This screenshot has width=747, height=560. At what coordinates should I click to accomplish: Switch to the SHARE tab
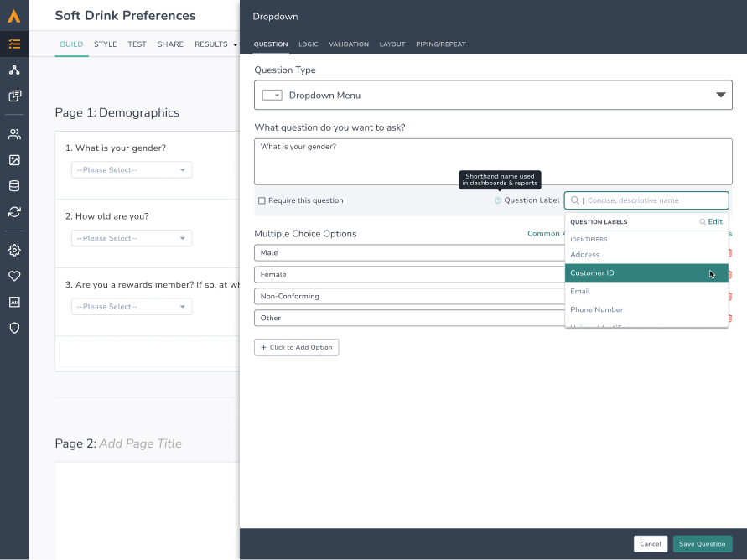tap(170, 44)
